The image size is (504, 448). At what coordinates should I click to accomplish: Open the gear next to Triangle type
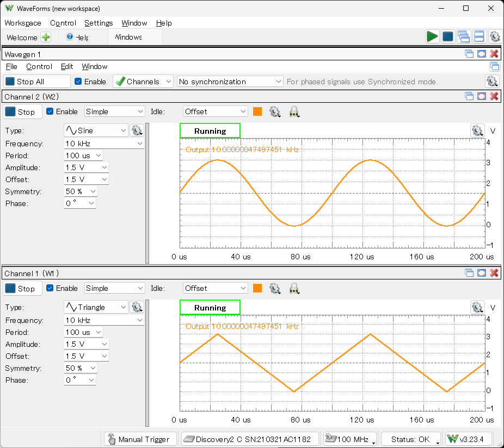click(x=137, y=307)
